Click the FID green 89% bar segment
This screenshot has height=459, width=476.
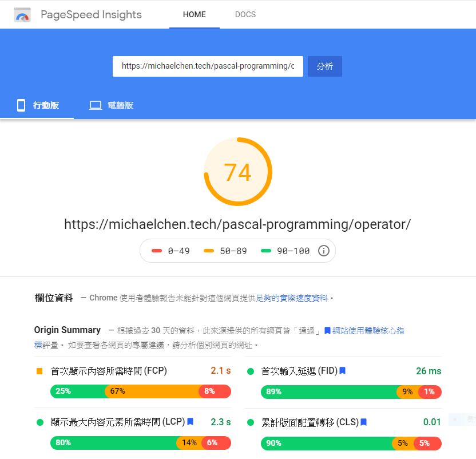[x=329, y=392]
